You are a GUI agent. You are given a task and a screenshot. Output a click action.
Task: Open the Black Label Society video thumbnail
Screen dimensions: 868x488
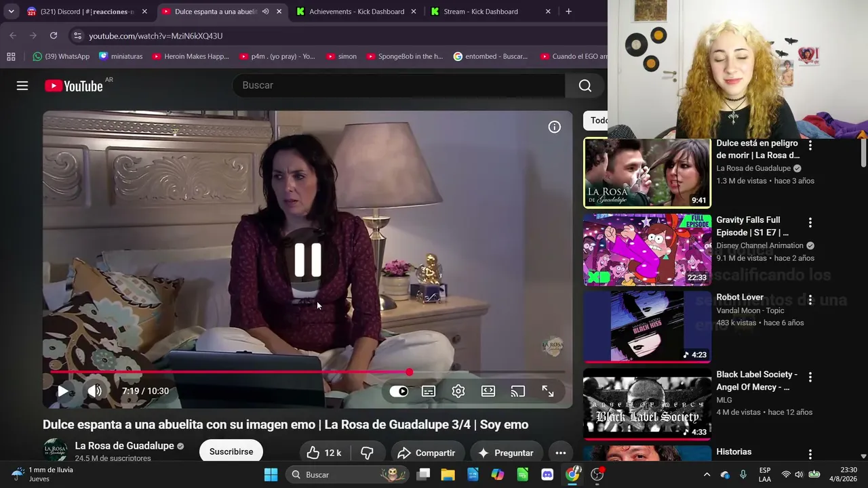[x=647, y=403]
